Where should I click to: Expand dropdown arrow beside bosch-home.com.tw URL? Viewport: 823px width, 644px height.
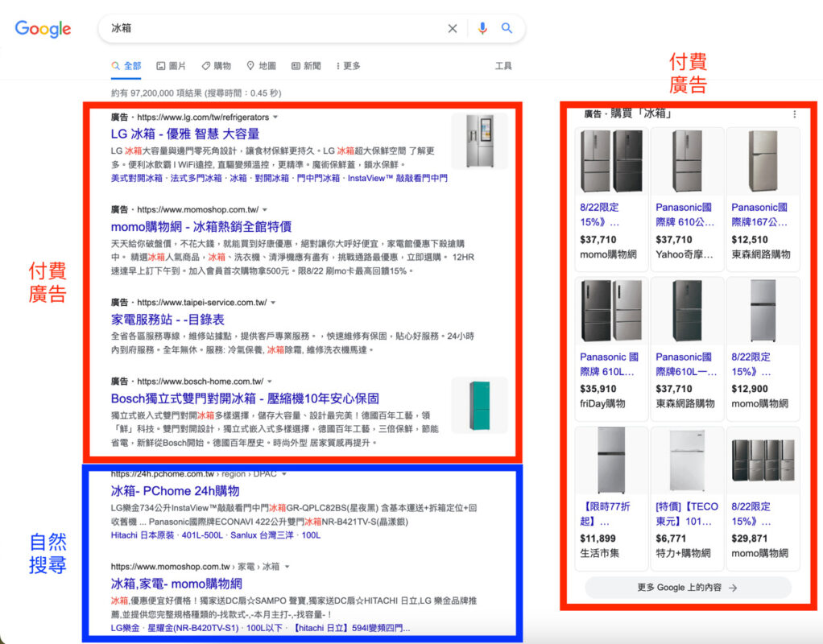pyautogui.click(x=270, y=382)
